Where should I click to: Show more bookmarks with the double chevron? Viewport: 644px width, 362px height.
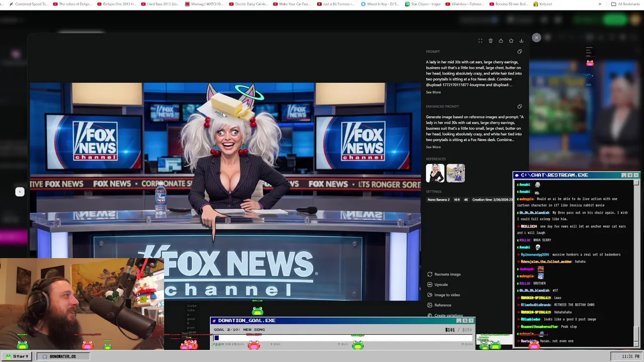[600, 4]
